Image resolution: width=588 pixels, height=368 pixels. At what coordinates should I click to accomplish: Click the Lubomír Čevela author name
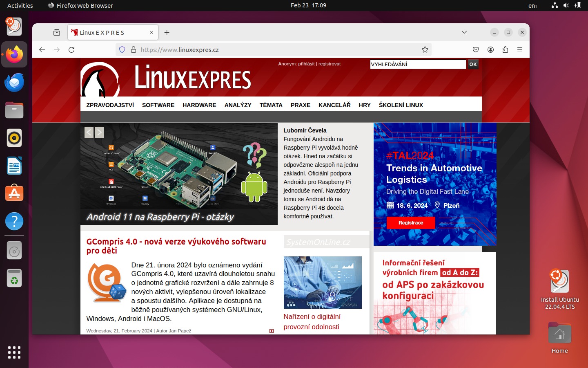[305, 130]
